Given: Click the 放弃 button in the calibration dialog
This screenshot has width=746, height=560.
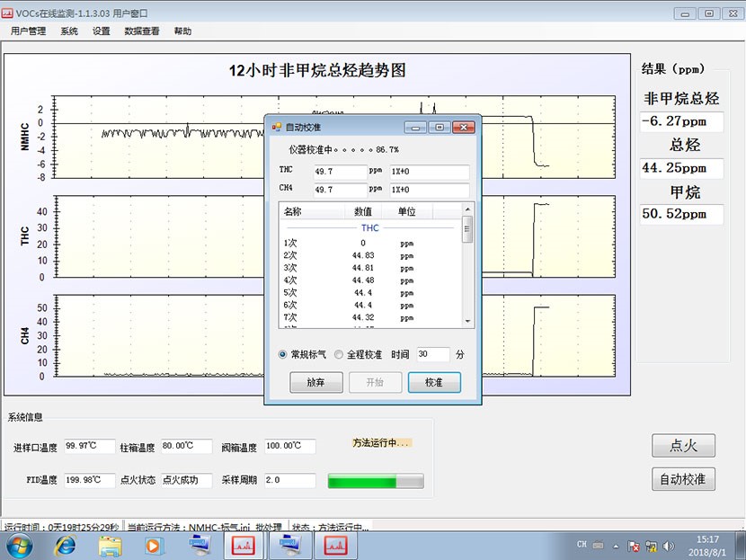Looking at the screenshot, I should (x=315, y=382).
